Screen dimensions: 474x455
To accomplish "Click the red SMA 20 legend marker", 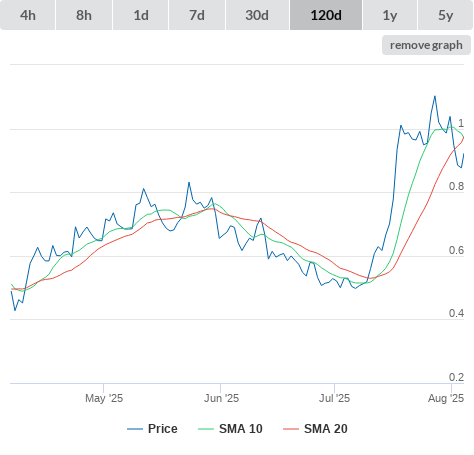I will click(291, 429).
